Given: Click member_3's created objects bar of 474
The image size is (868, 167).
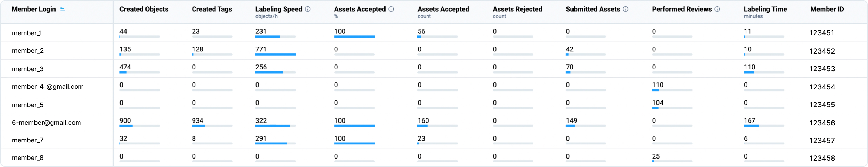Looking at the screenshot, I should point(140,72).
